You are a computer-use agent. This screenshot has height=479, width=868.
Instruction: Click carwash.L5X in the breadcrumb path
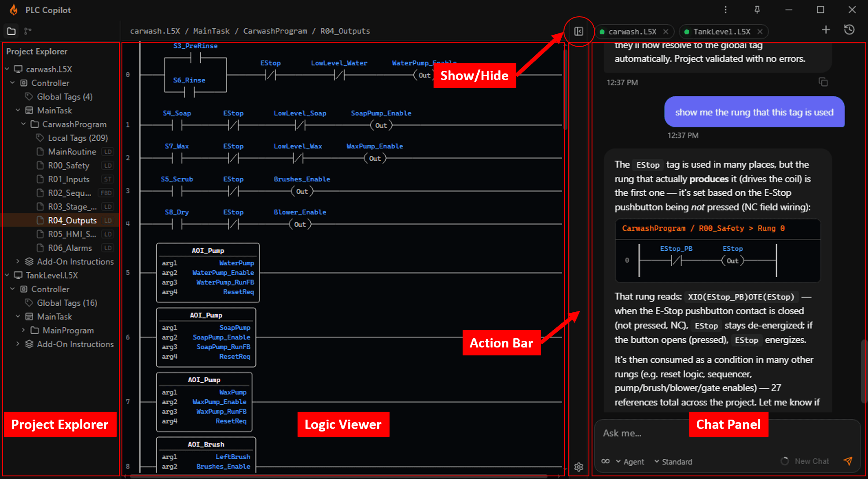pyautogui.click(x=155, y=31)
